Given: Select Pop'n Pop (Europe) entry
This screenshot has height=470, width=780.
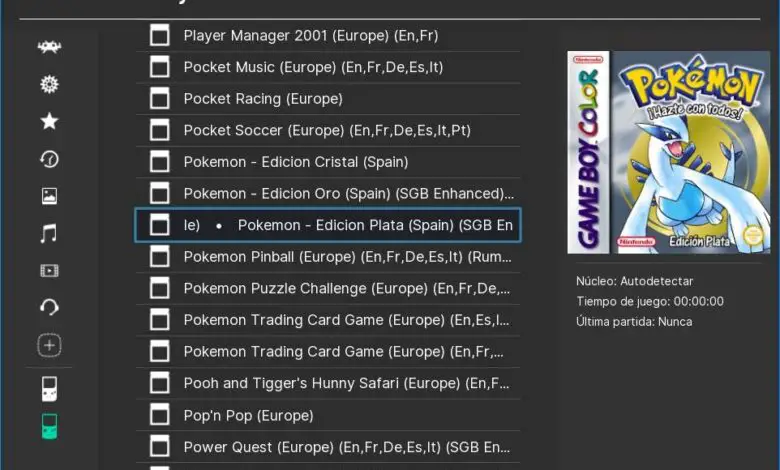Looking at the screenshot, I should click(x=328, y=415).
